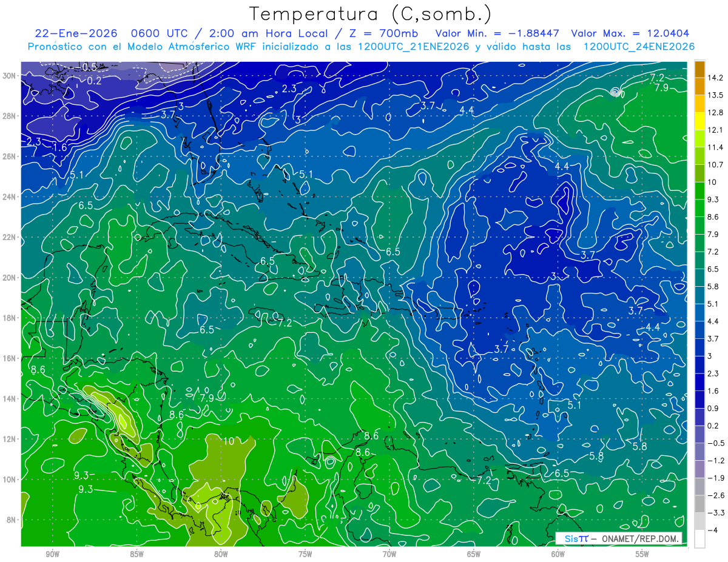Screen dimensions: 728x562
Task: Click legend value "-3.3"
Action: tap(716, 513)
